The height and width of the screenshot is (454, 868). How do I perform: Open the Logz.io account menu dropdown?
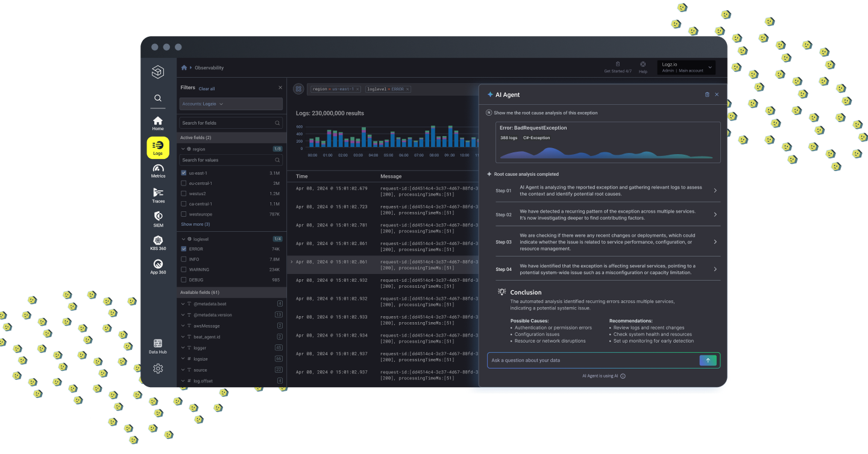click(687, 67)
